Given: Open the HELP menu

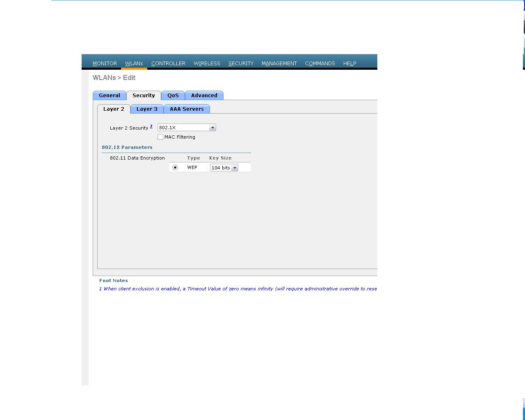Looking at the screenshot, I should coord(349,64).
